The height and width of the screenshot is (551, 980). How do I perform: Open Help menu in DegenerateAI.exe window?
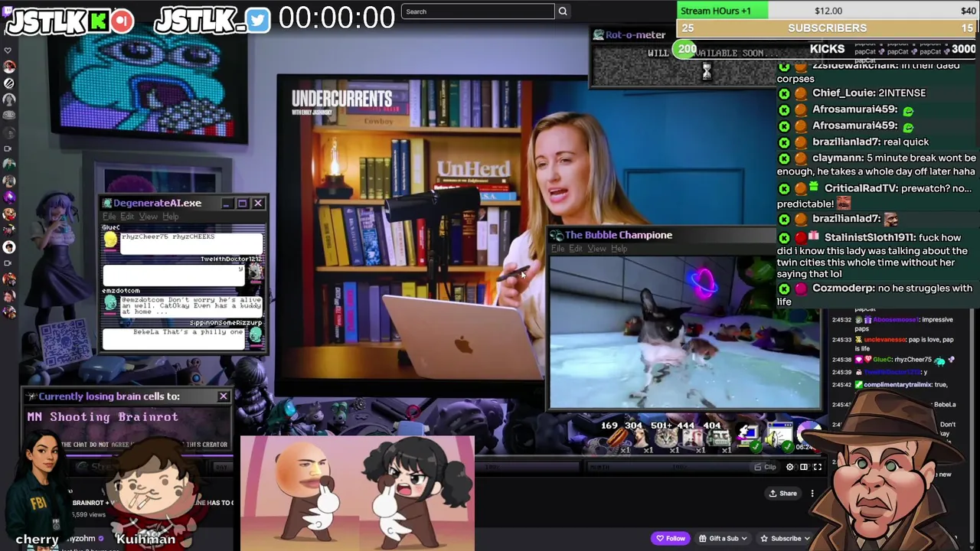[171, 217]
